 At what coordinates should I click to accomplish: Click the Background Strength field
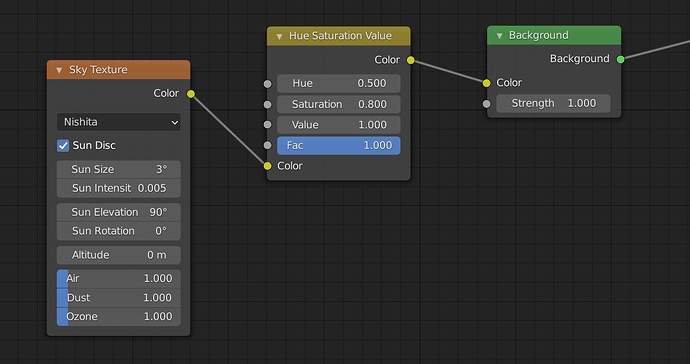[553, 103]
